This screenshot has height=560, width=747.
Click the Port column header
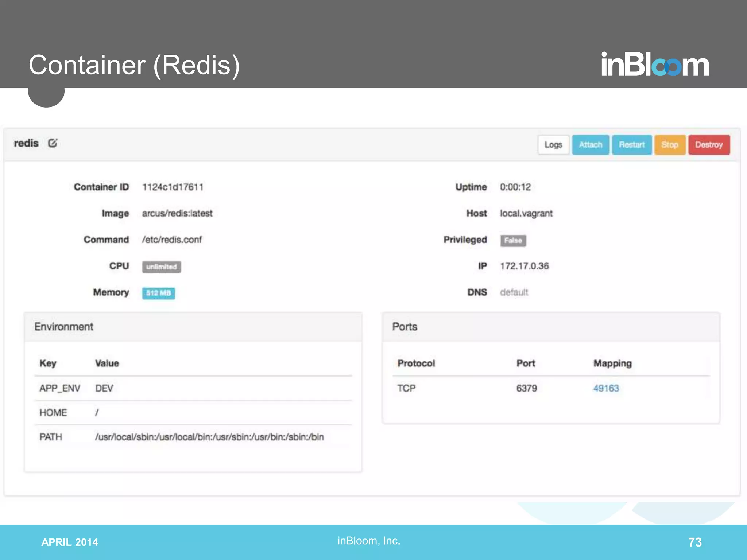click(526, 363)
